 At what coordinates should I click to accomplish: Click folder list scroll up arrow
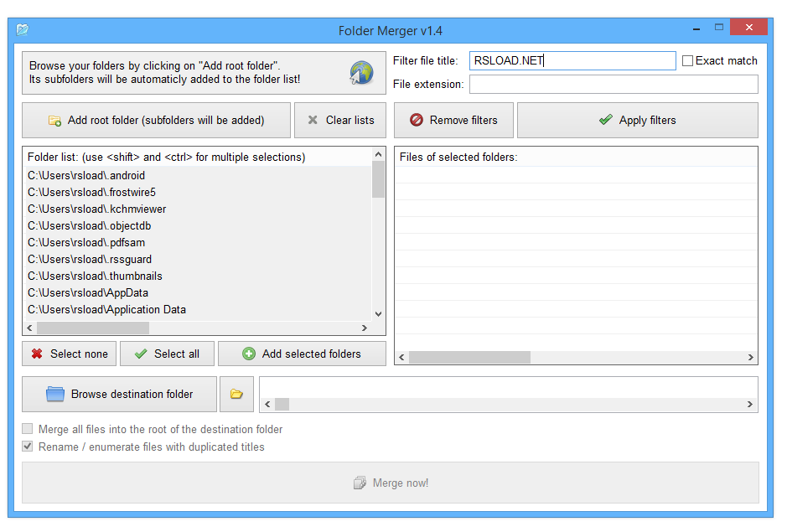point(379,154)
